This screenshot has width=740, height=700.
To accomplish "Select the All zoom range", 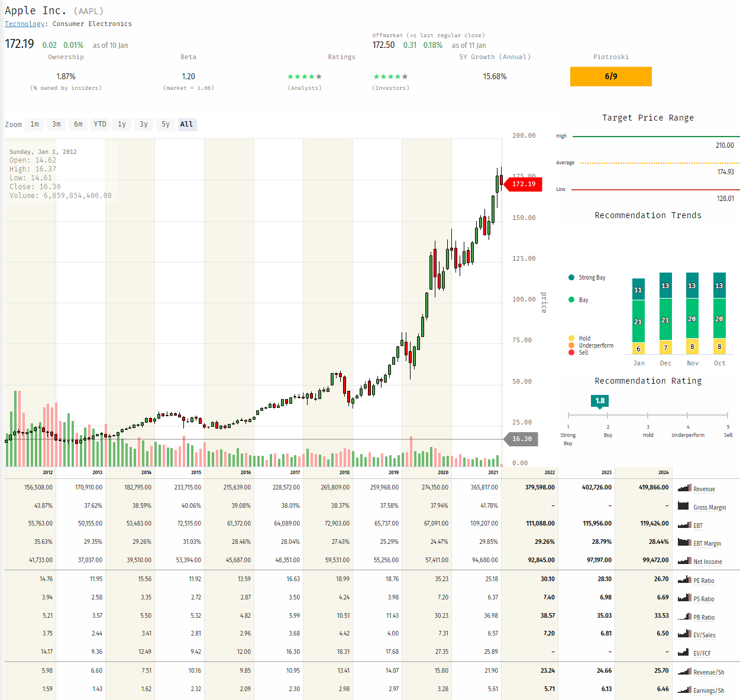I will [x=186, y=124].
